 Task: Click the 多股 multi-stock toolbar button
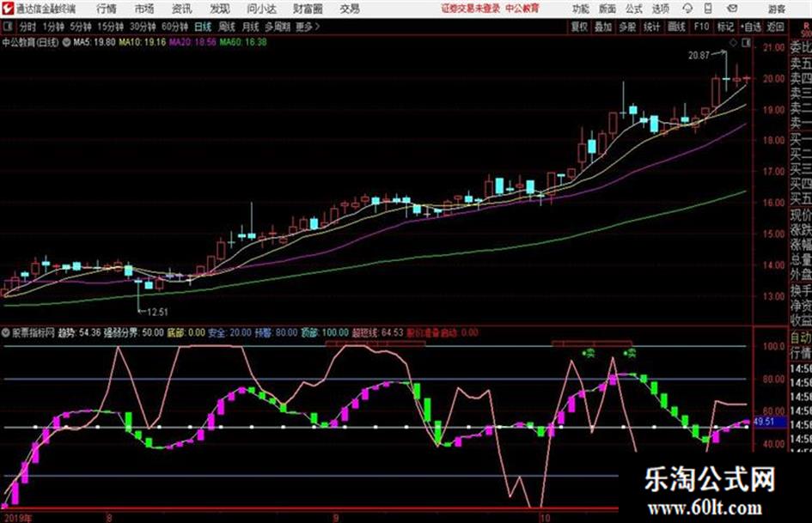[627, 27]
